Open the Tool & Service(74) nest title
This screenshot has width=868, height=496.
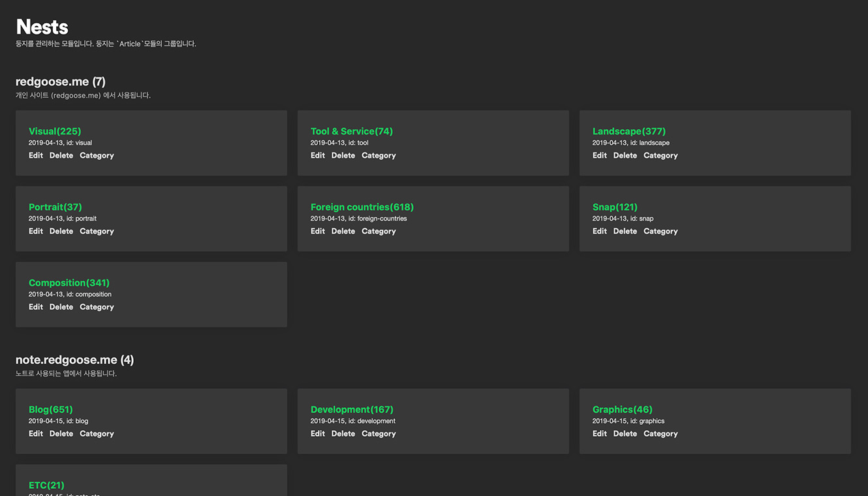click(x=351, y=131)
